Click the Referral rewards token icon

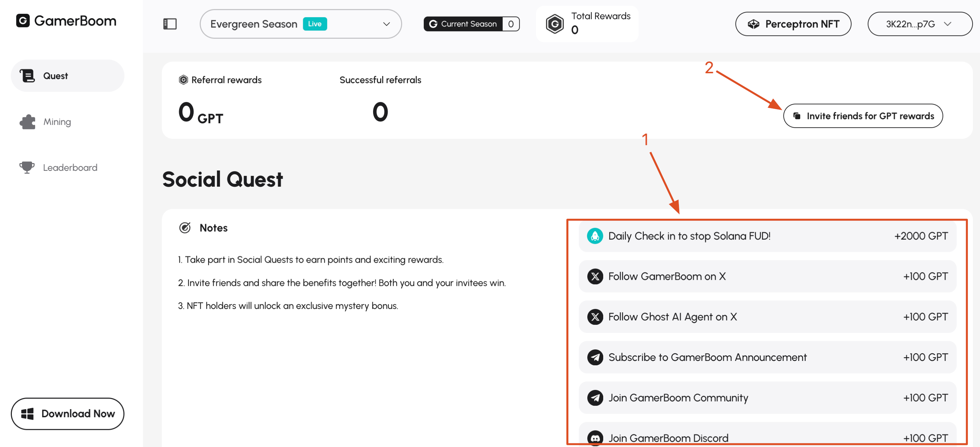pyautogui.click(x=183, y=80)
